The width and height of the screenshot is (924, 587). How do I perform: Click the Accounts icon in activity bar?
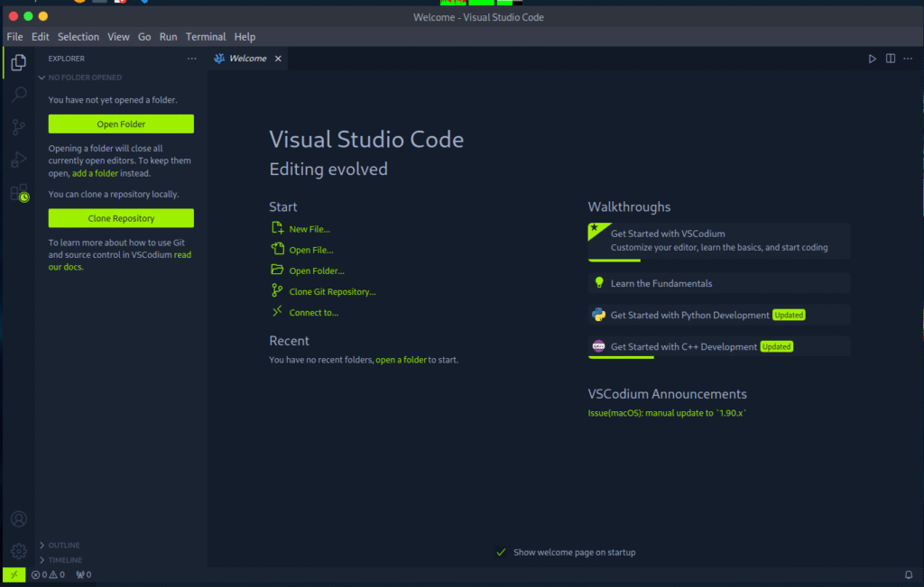point(18,519)
